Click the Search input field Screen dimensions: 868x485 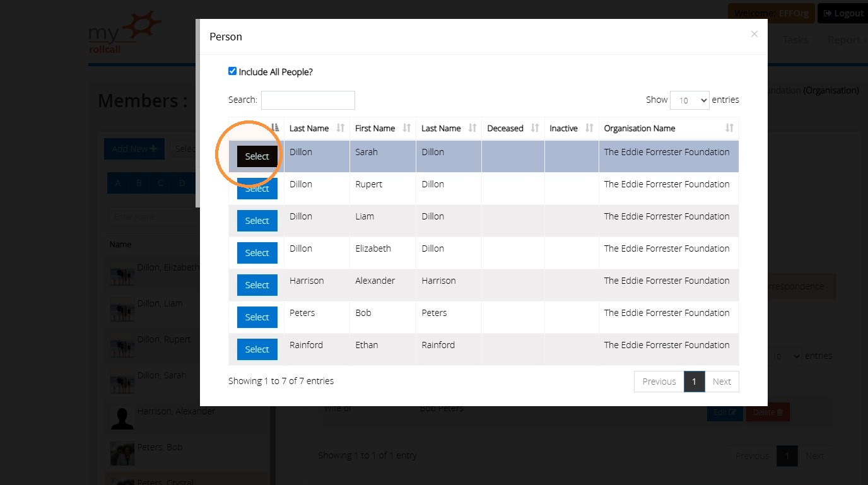pos(308,100)
